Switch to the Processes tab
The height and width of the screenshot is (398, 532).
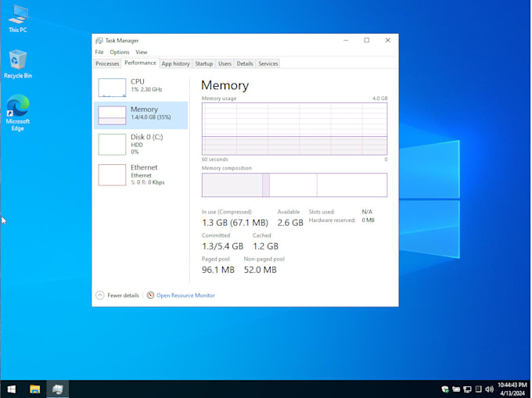[x=107, y=63]
